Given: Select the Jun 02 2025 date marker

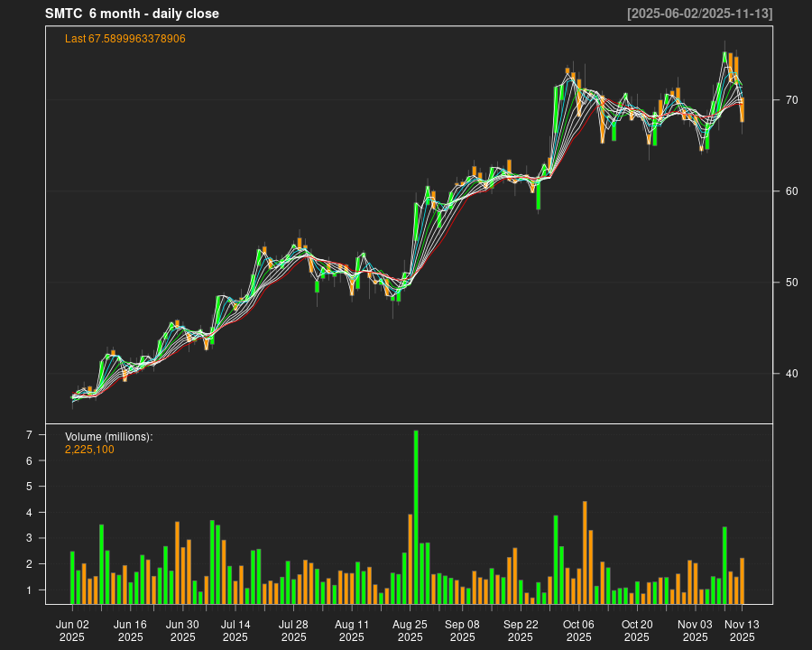Looking at the screenshot, I should pos(72,630).
